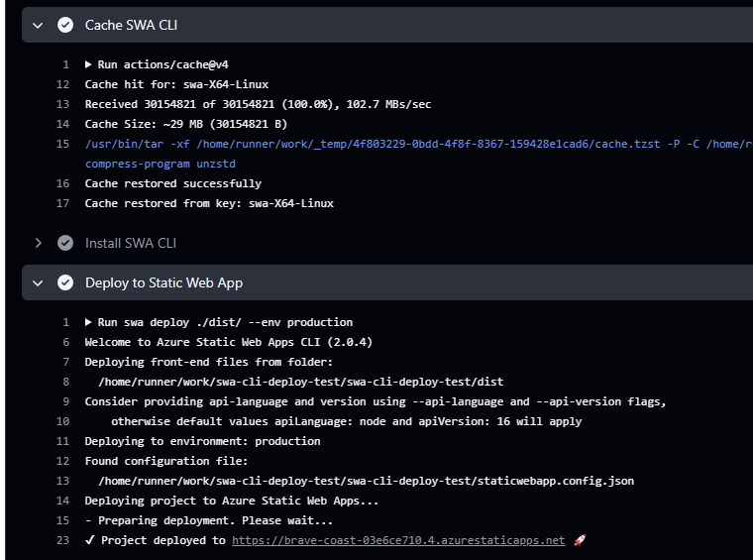Click 'Deploying project to Azure Static Web Apps...' line
753x560 pixels.
[x=232, y=501]
